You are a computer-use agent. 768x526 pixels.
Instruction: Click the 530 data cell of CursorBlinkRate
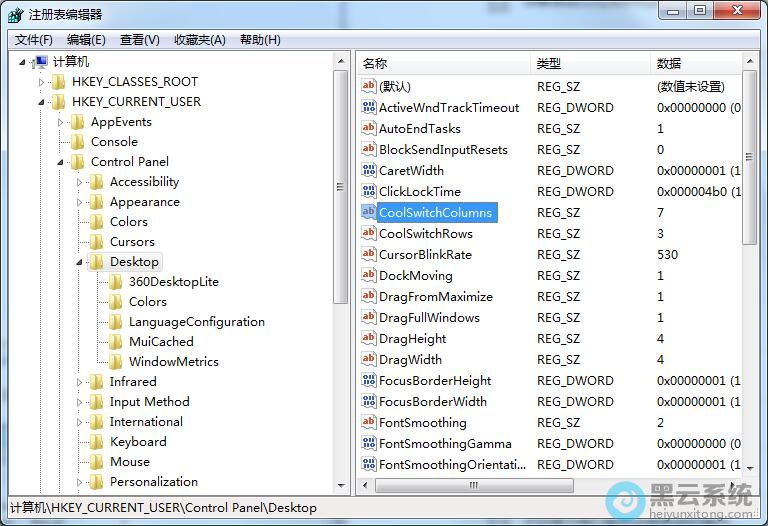tap(668, 255)
